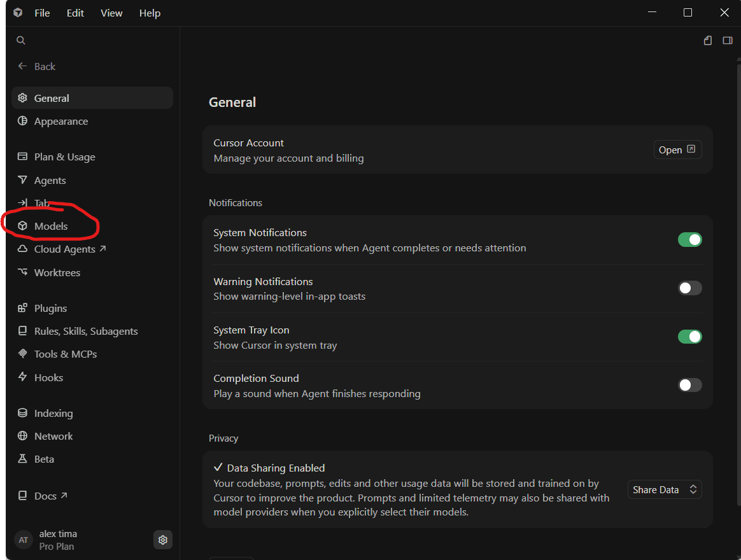
Task: Click the Network globe icon
Action: (22, 436)
